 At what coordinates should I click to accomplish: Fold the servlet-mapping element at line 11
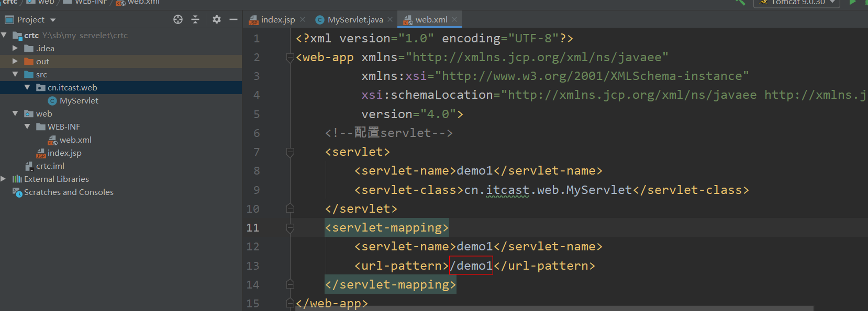[x=290, y=228]
